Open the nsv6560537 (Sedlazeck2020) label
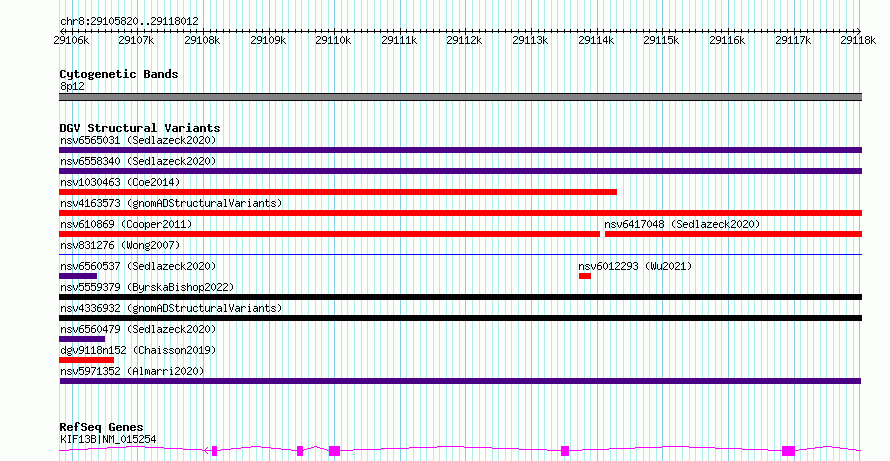This screenshot has height=461, width=890. [138, 266]
